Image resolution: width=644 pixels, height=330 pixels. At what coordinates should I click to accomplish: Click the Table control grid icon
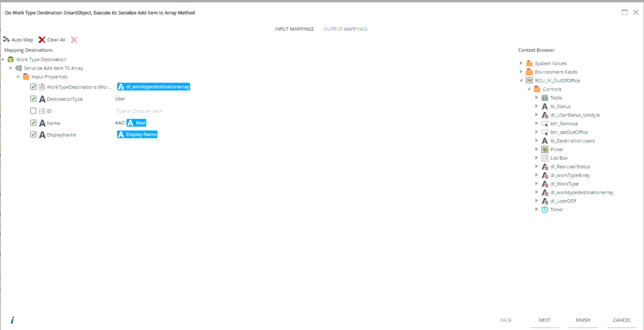545,98
